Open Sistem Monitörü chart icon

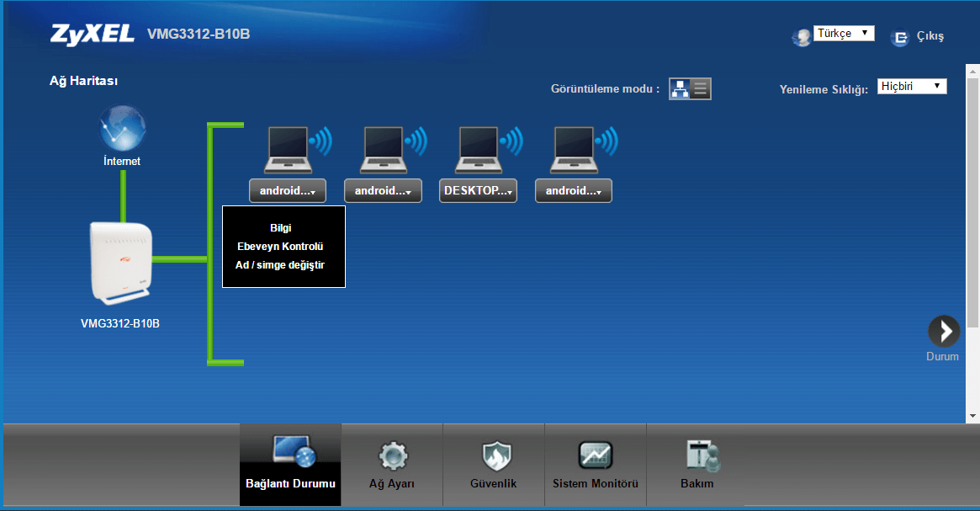coord(596,456)
